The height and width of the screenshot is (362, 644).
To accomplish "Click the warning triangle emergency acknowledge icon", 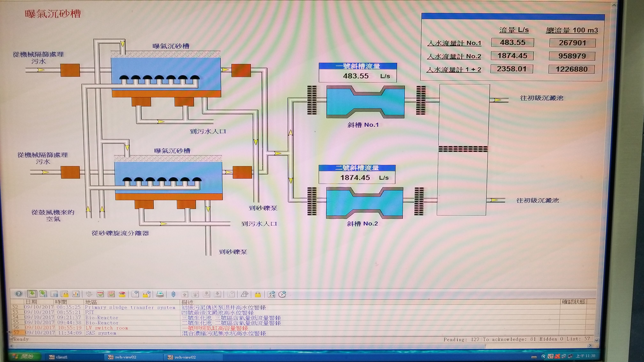I will [244, 294].
